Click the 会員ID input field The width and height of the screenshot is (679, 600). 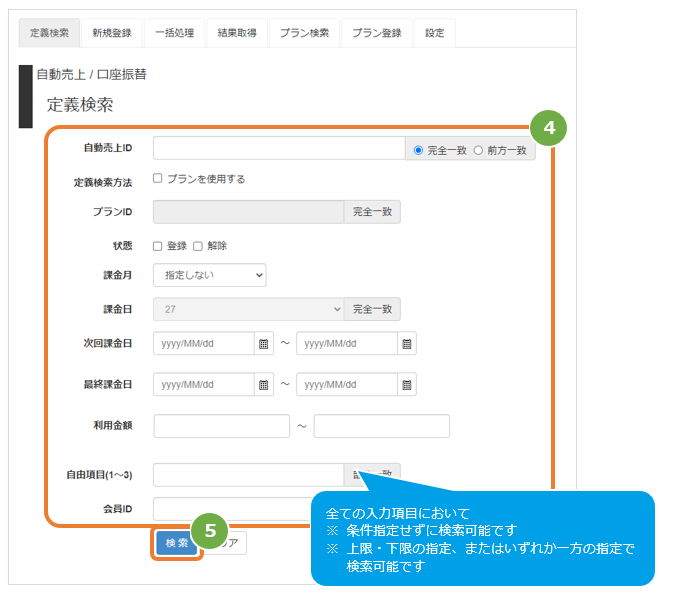232,509
